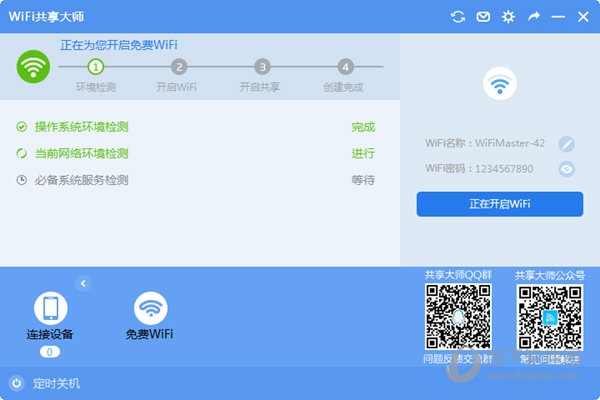Click the refresh icon in title bar

click(x=458, y=17)
